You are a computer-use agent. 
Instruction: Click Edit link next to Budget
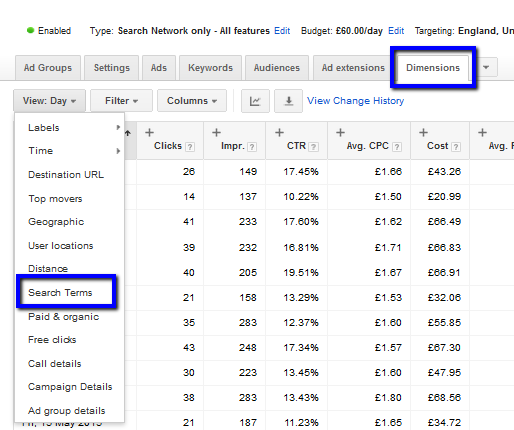(x=396, y=31)
